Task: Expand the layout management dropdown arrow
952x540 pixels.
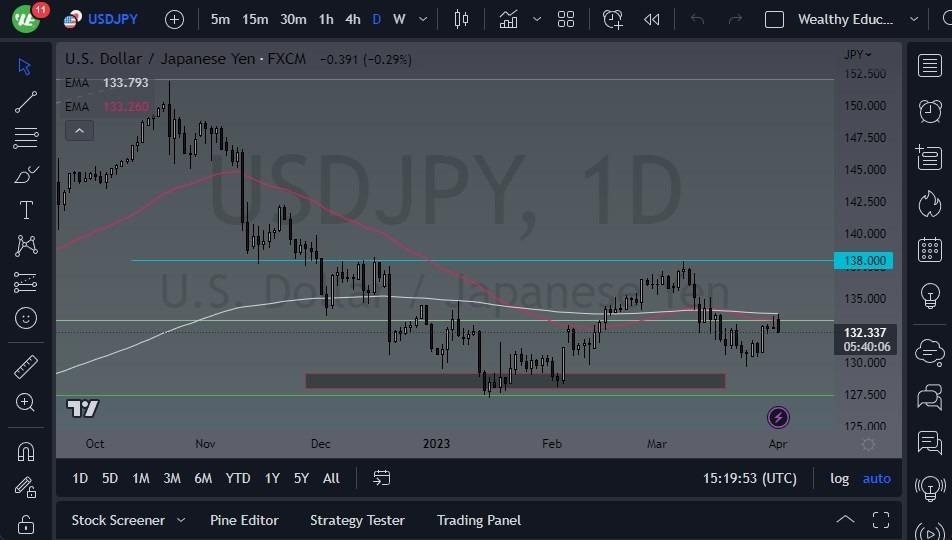Action: [914, 19]
